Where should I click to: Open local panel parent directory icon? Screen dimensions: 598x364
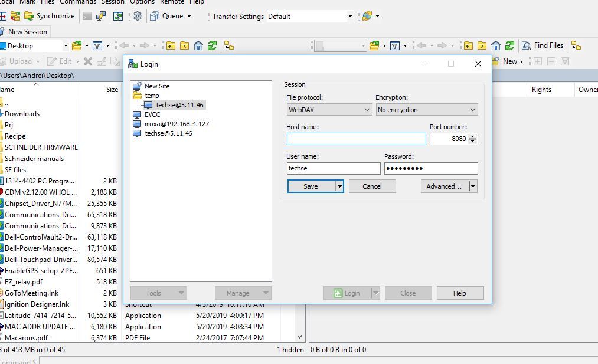tap(171, 45)
